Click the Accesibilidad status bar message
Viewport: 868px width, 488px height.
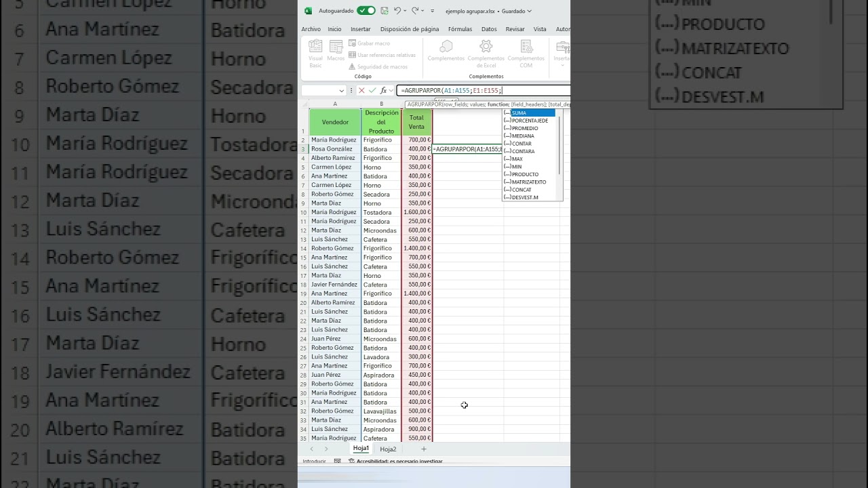point(395,461)
